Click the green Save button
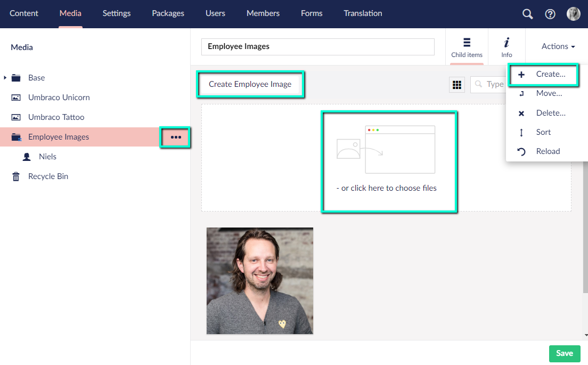Image resolution: width=588 pixels, height=365 pixels. (565, 353)
